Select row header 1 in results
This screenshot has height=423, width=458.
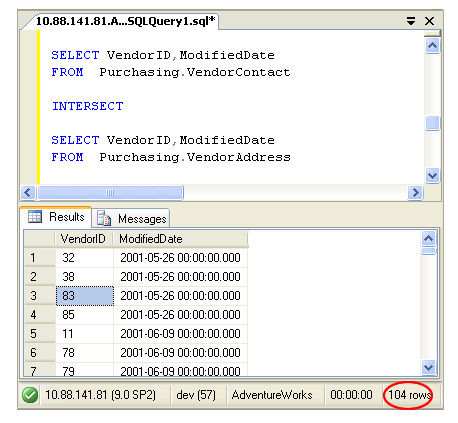point(40,258)
